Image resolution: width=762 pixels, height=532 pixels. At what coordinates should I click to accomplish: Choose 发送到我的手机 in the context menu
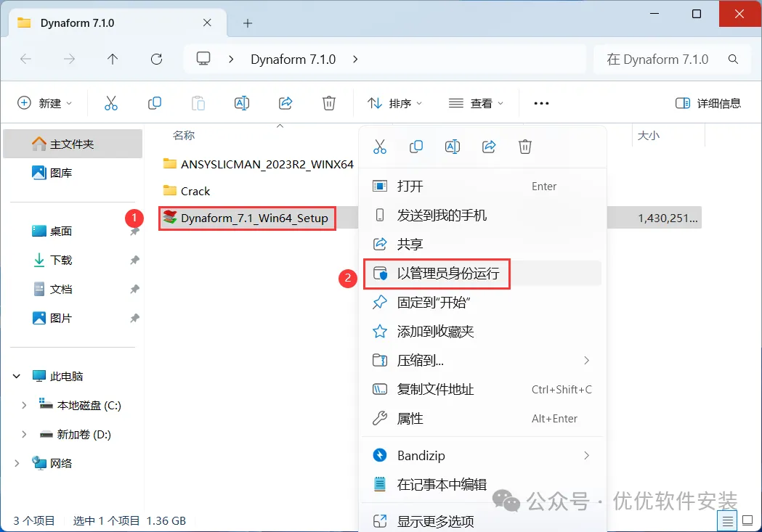pos(482,215)
